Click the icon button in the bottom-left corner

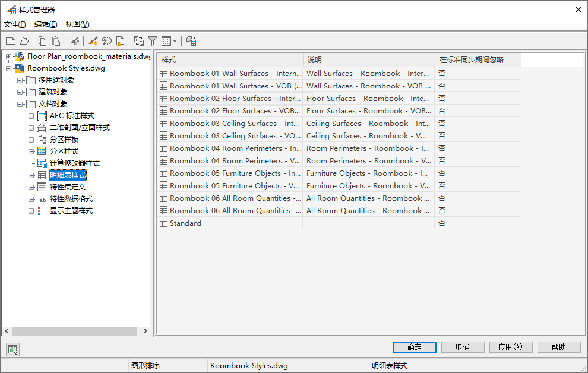12,349
